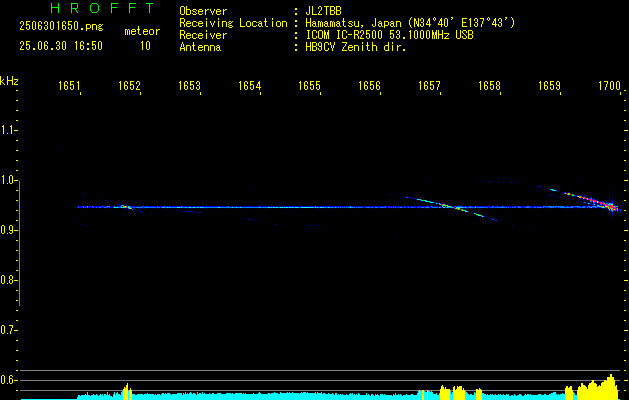Click the 1.0 kHz frequency tick label
The image size is (629, 400).
click(8, 180)
